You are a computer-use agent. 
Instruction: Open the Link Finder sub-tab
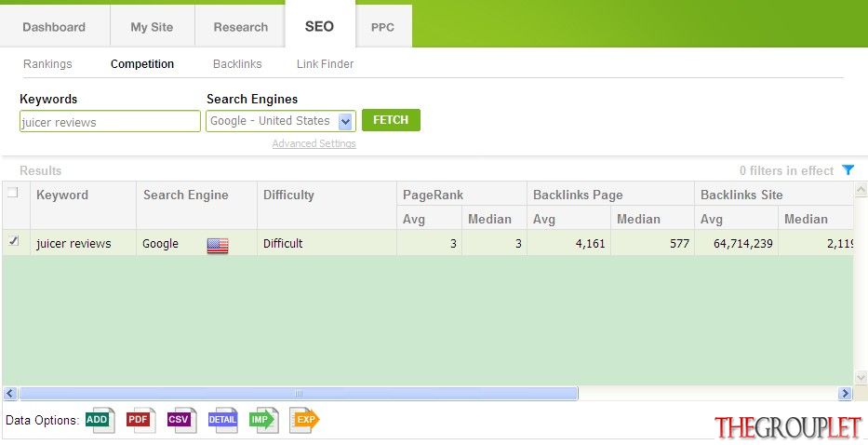[325, 63]
